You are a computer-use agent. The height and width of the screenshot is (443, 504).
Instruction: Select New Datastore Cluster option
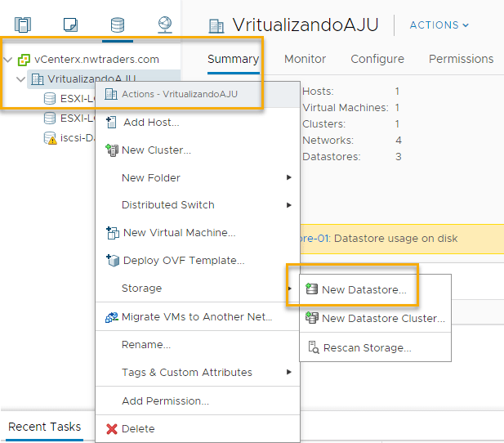(x=382, y=319)
